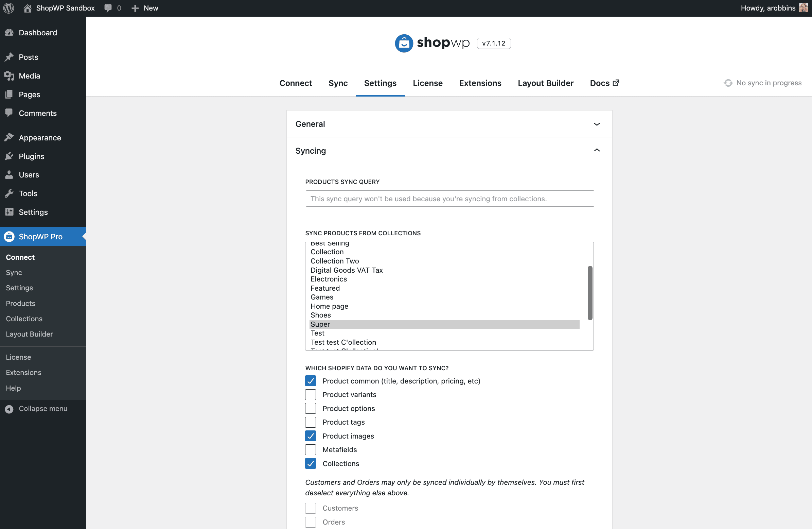
Task: Open the WordPress logo menu
Action: 8,8
